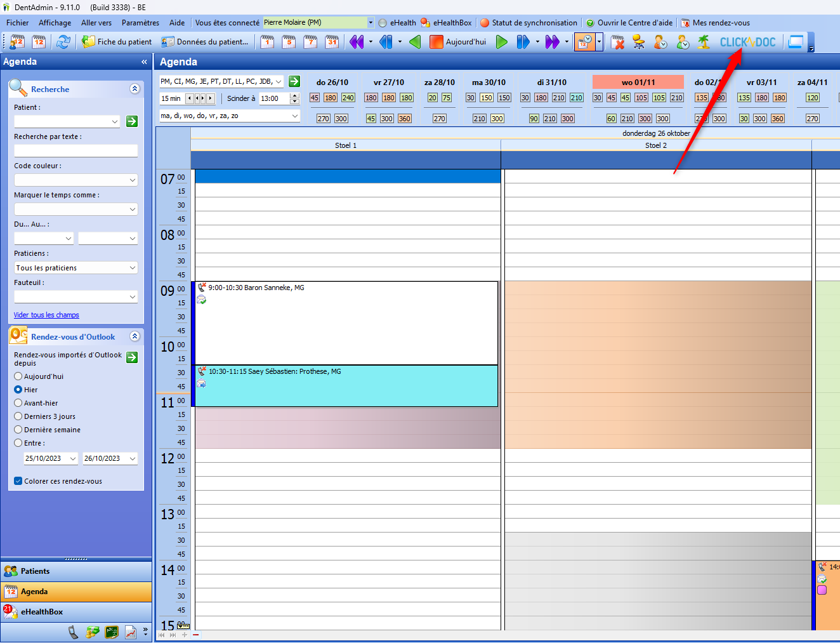Switch to the 31-day calendar view
The width and height of the screenshot is (840, 643).
point(331,42)
